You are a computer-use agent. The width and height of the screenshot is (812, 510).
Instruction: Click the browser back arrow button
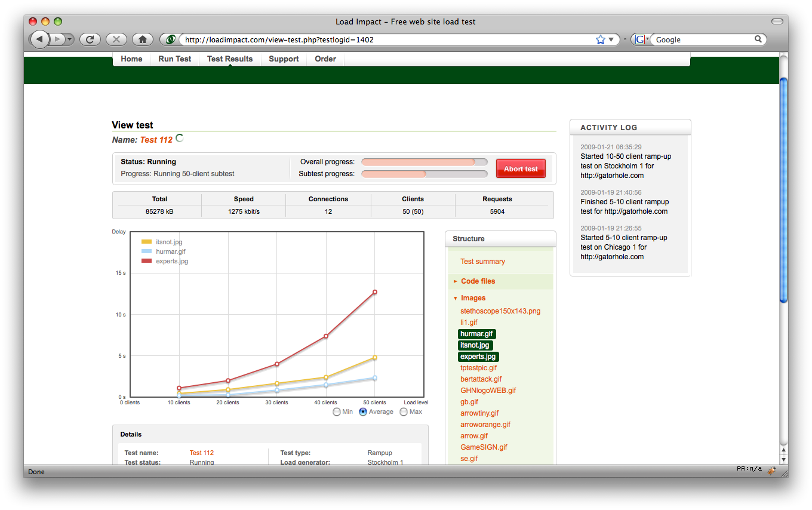39,39
